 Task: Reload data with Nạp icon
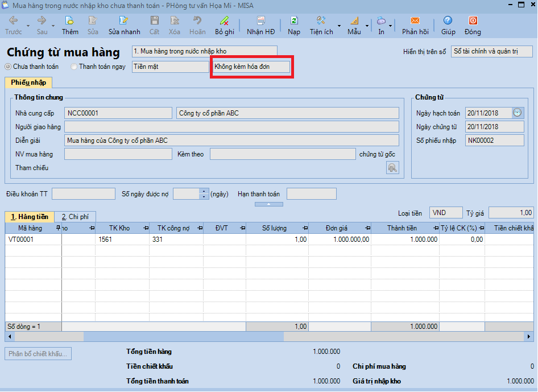[294, 26]
